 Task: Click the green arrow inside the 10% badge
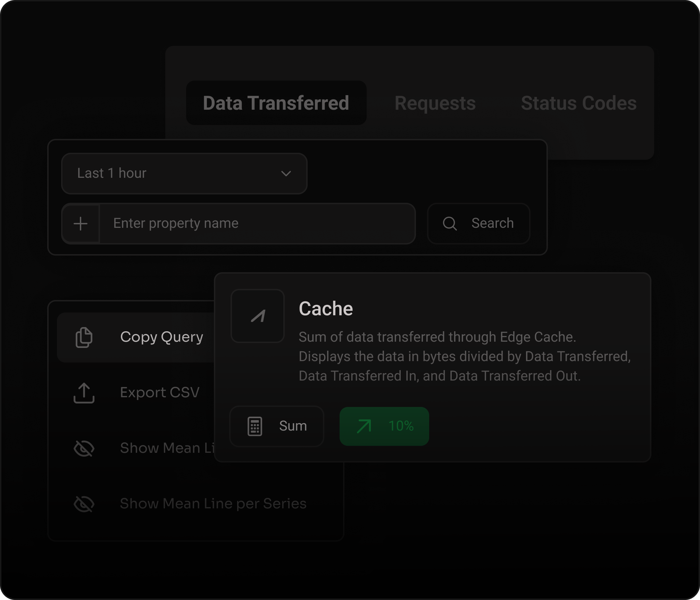point(364,426)
